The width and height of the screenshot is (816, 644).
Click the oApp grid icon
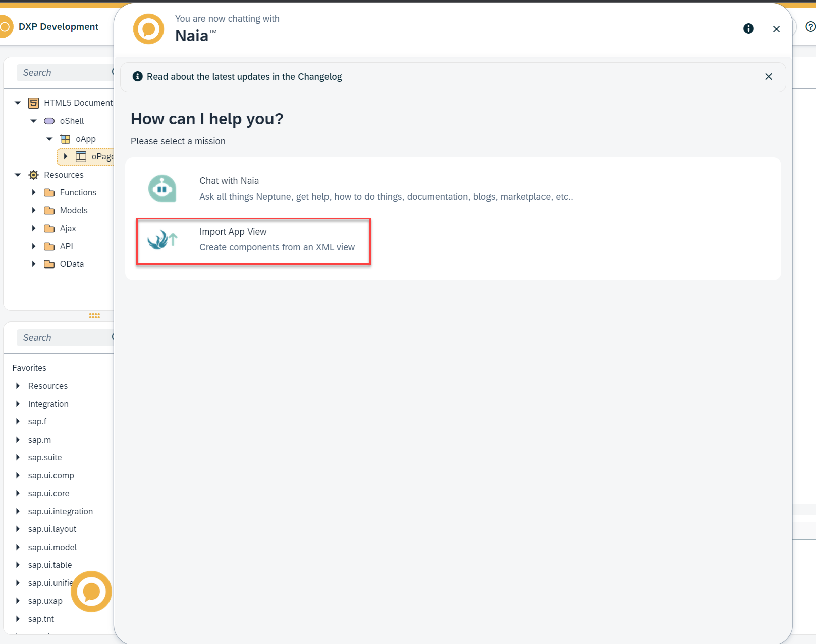pos(66,139)
